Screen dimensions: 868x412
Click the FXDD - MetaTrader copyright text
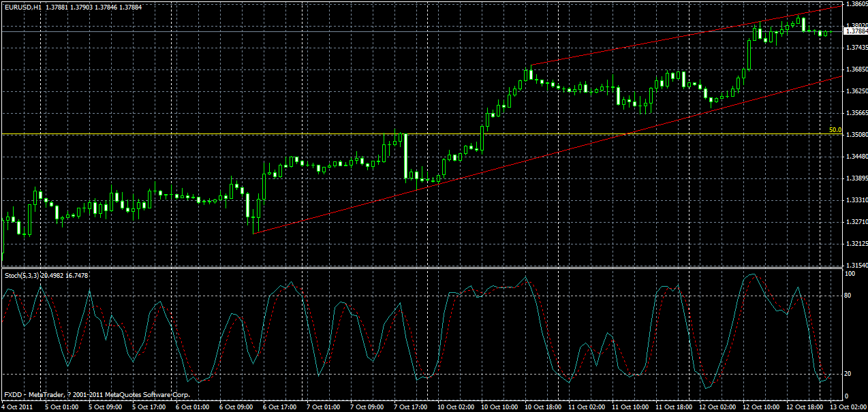coord(95,395)
